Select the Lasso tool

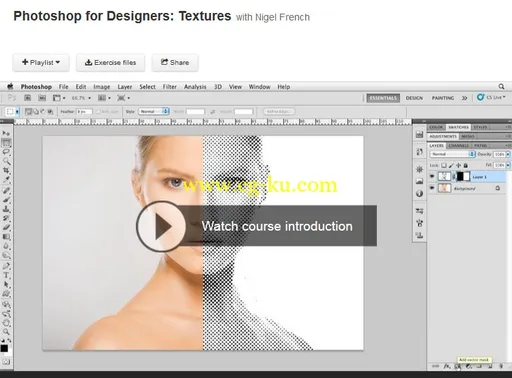coord(6,152)
